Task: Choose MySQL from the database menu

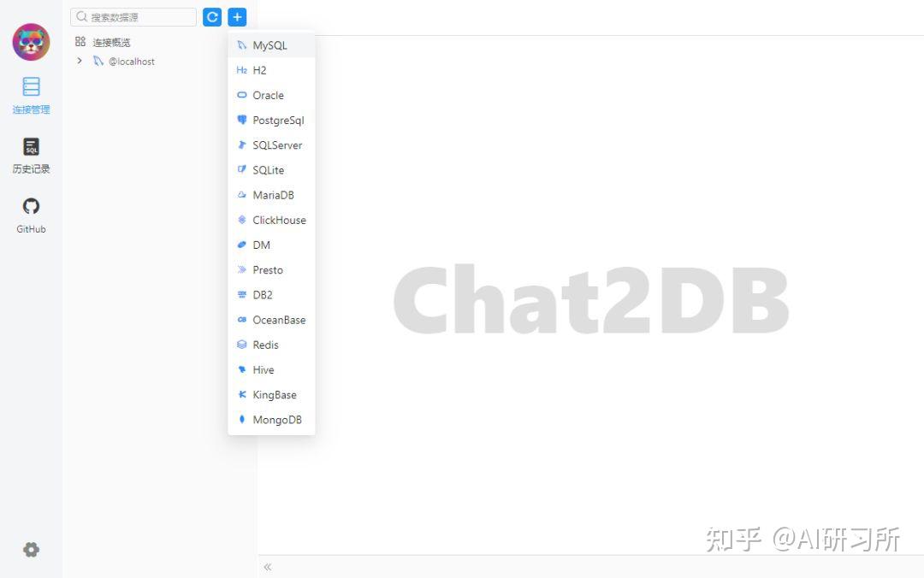Action: [x=272, y=45]
